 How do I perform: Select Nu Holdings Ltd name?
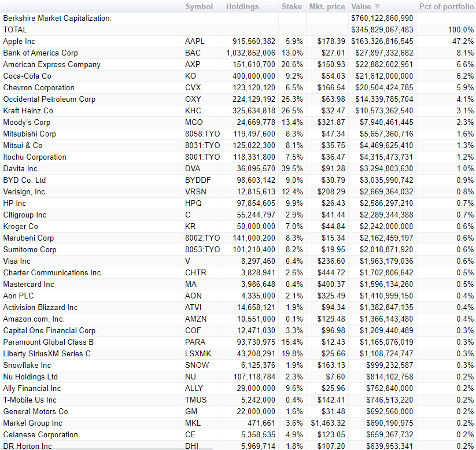click(30, 377)
